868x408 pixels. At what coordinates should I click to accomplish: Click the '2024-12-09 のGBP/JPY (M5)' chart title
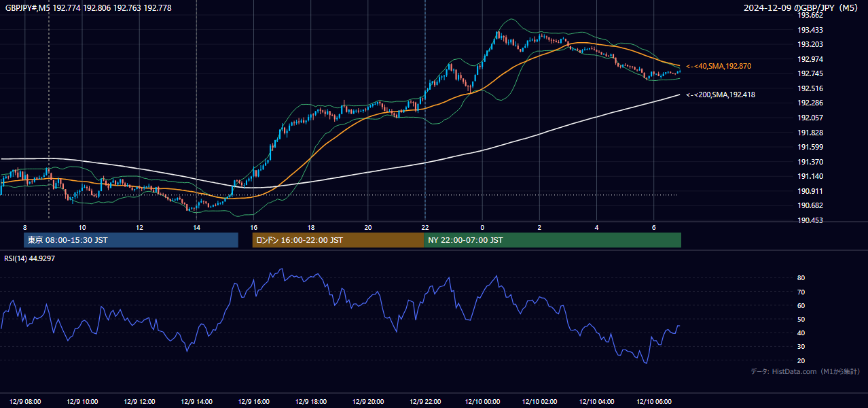click(x=801, y=8)
